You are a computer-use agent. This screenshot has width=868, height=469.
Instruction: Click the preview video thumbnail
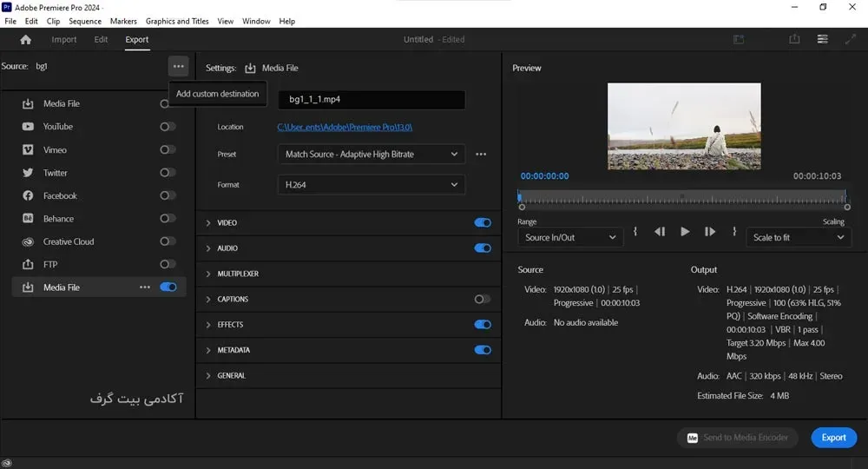pos(684,126)
